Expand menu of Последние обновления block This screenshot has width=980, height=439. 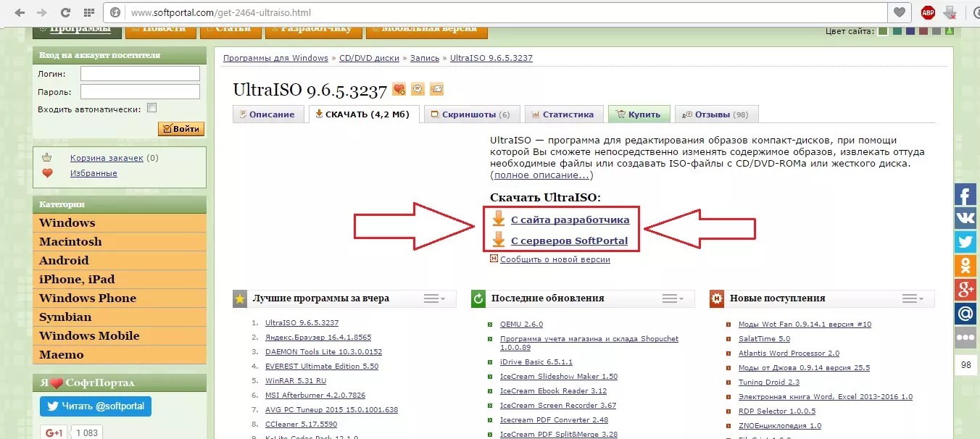tap(674, 298)
